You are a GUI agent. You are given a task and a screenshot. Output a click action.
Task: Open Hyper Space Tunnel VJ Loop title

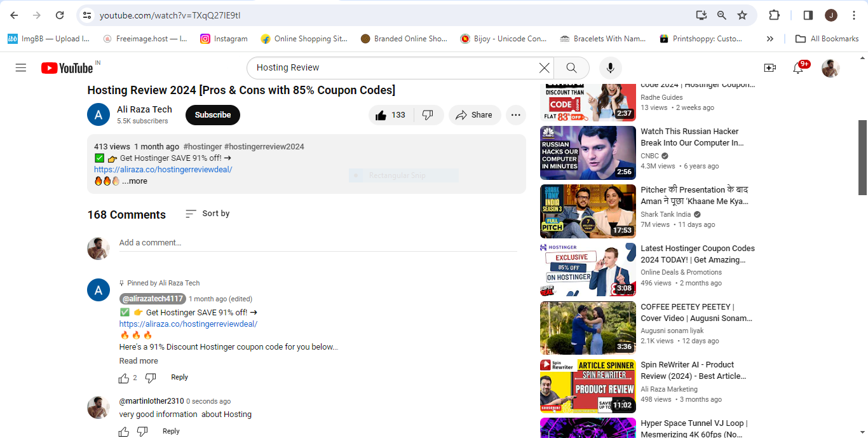coord(694,429)
